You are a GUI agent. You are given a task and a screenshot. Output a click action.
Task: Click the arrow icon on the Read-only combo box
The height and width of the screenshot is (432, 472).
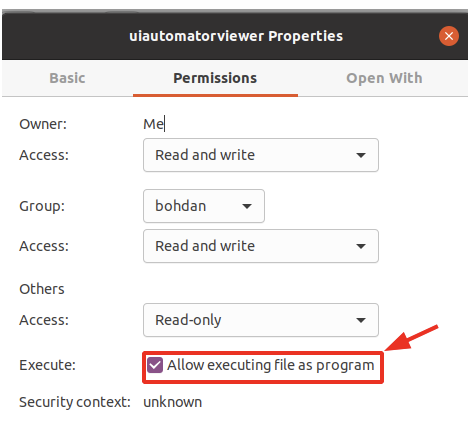361,320
